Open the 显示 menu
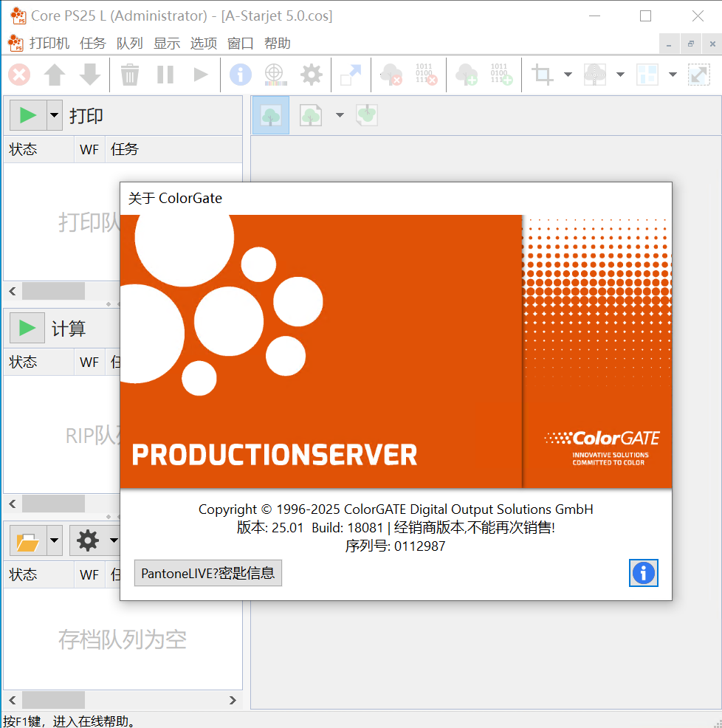 (x=167, y=44)
